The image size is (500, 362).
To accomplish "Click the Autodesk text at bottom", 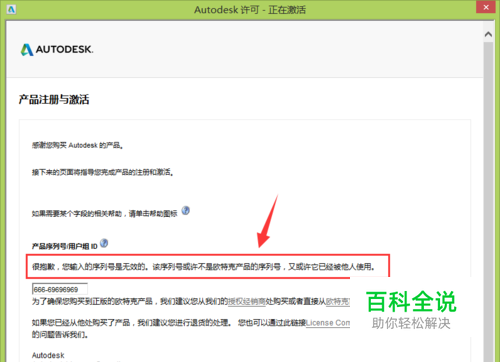I will coord(48,355).
